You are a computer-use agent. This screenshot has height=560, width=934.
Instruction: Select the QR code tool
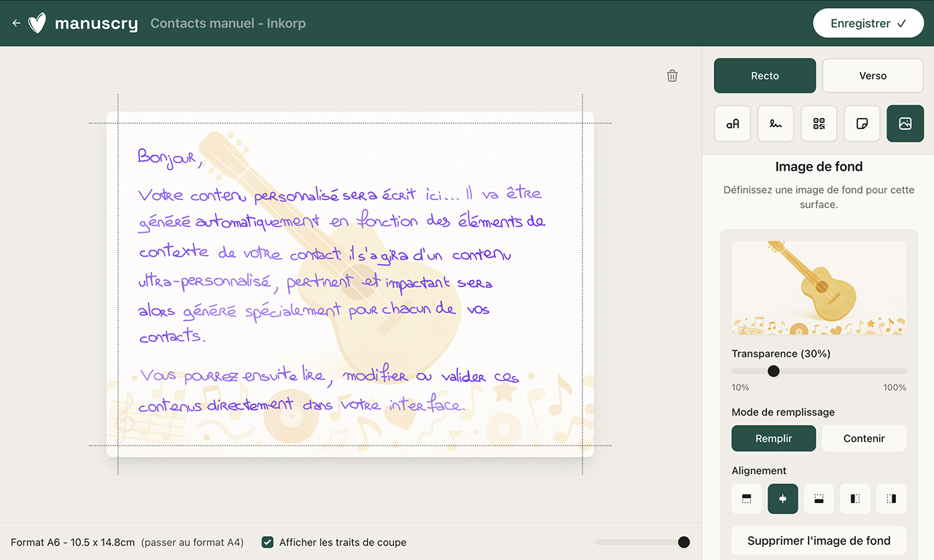point(819,124)
